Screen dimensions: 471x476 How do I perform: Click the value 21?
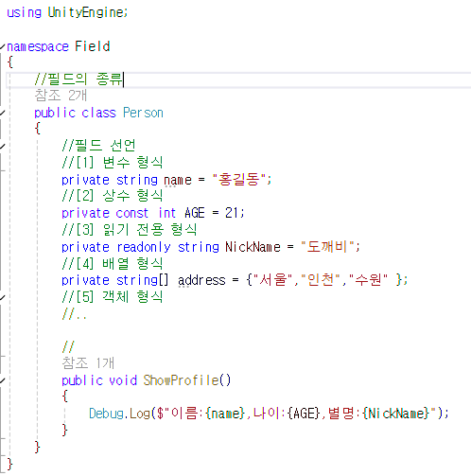[232, 213]
